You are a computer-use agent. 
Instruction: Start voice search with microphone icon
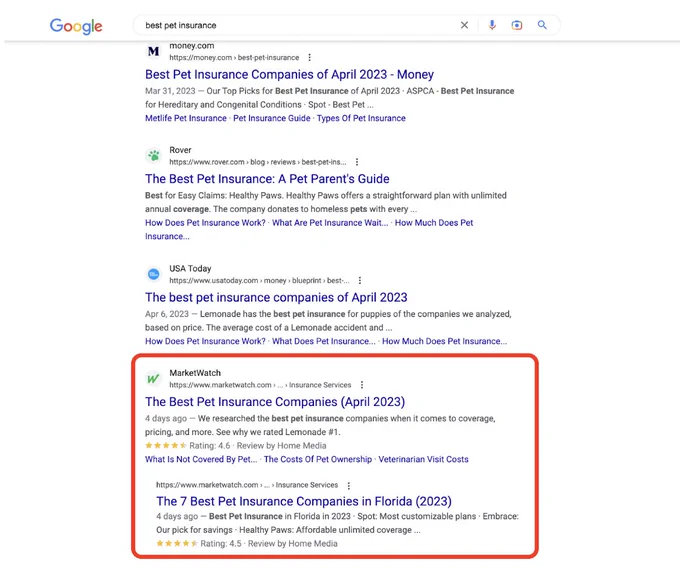(x=492, y=25)
